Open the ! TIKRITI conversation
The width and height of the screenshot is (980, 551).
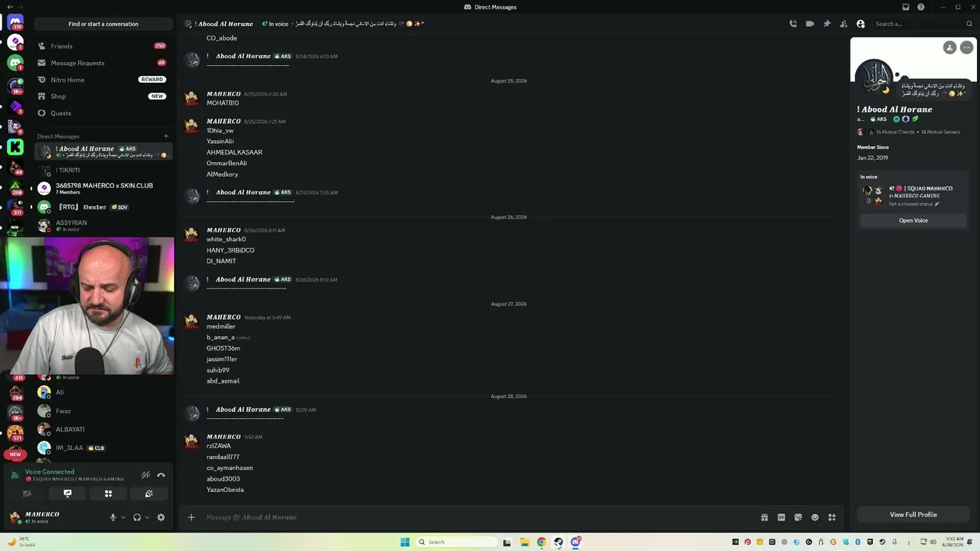pyautogui.click(x=103, y=170)
